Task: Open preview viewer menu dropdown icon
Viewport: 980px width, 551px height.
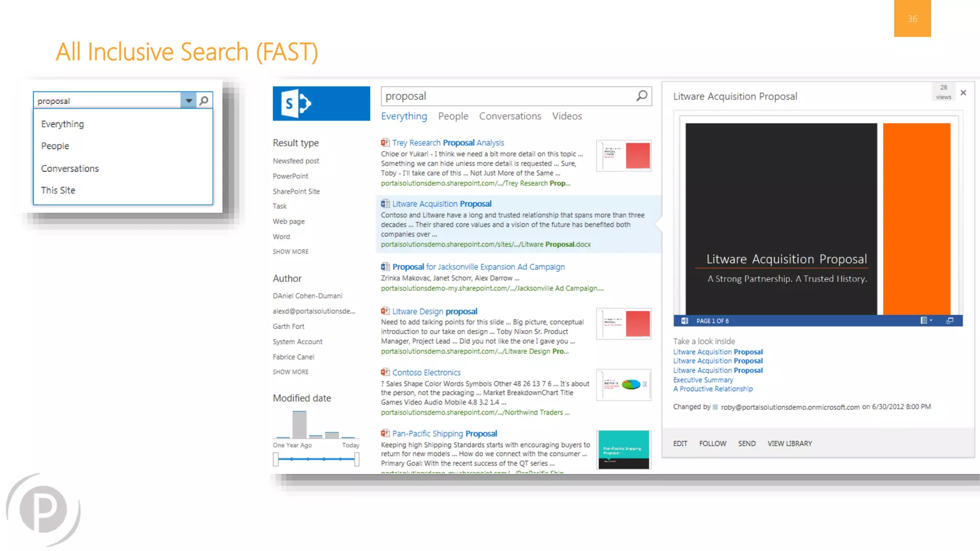Action: [x=926, y=320]
